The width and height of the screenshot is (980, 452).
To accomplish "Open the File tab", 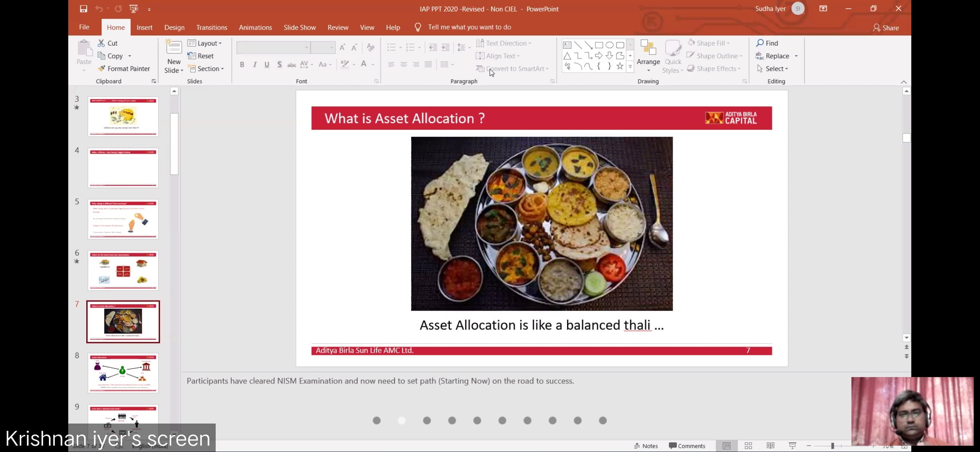I will (x=84, y=27).
